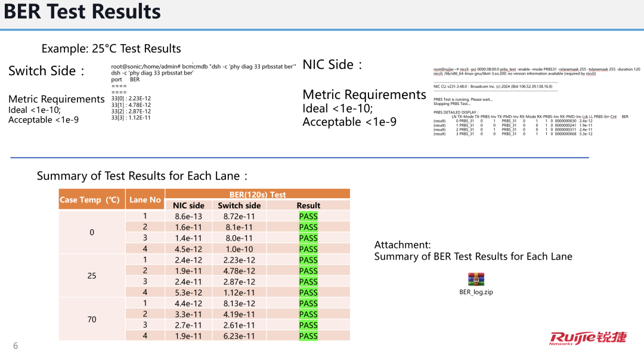Click the "Attachment:" label

(x=402, y=245)
